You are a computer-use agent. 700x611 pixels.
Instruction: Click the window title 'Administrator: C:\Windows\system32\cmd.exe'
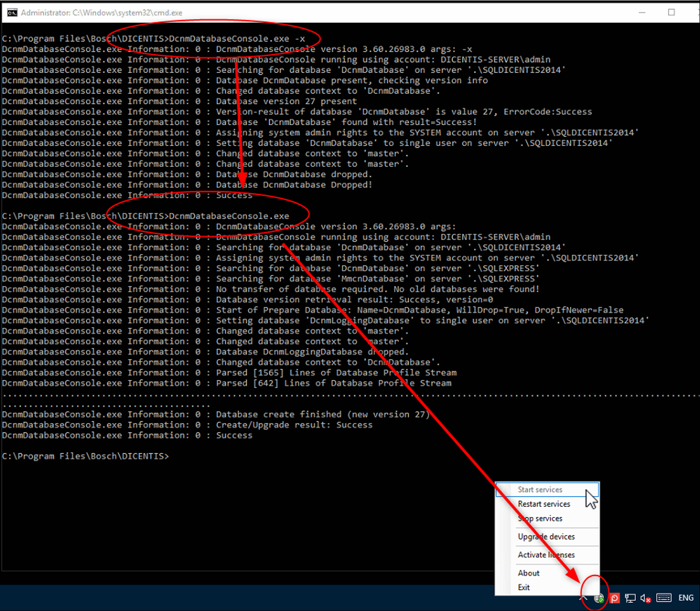[x=102, y=13]
